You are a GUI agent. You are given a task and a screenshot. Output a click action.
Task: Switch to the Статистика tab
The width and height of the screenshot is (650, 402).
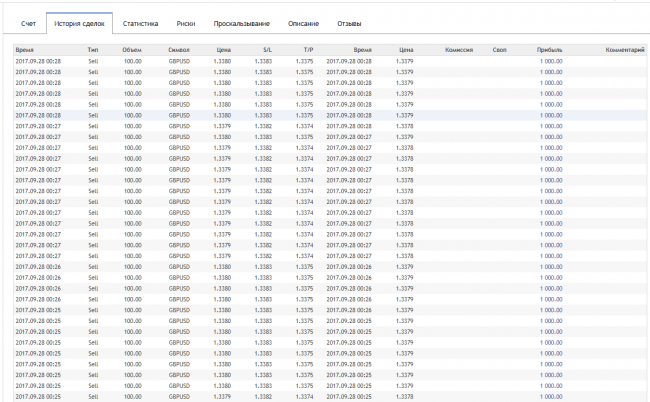140,22
